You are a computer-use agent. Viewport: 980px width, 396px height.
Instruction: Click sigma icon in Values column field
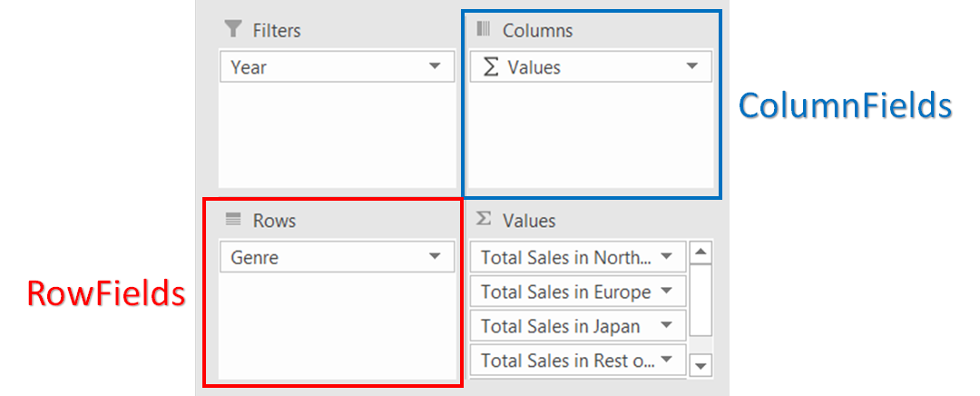click(x=491, y=67)
